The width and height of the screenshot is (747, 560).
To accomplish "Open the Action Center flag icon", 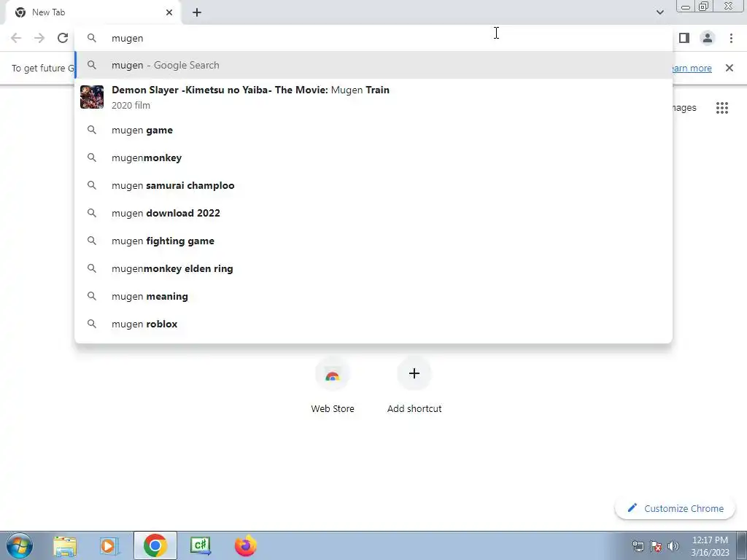I will pos(656,546).
